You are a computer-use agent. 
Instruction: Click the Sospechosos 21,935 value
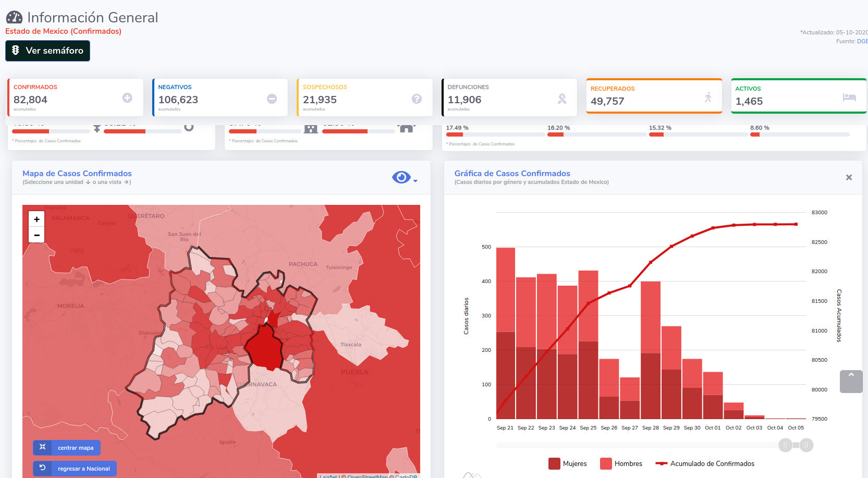[x=320, y=100]
